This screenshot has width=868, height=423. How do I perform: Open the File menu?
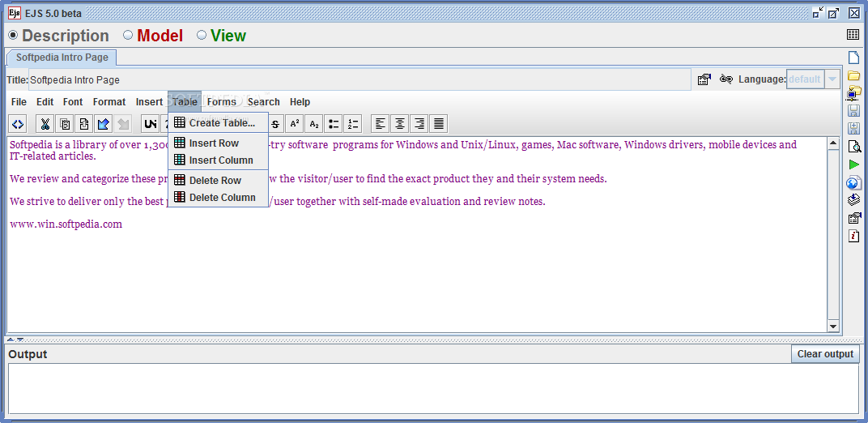(x=19, y=102)
